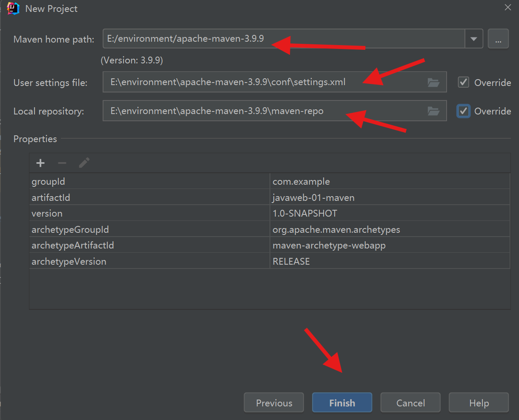Viewport: 519px width, 420px height.
Task: Open folder browser for Local repository
Action: point(433,111)
